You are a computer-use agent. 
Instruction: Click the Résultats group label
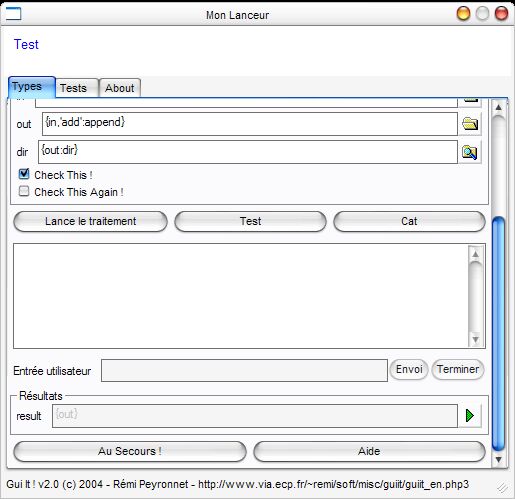point(41,396)
